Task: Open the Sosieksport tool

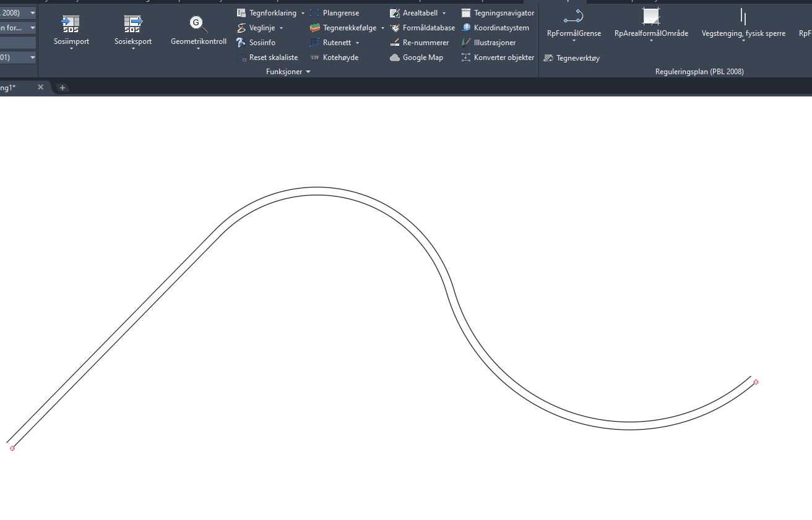Action: [132, 24]
